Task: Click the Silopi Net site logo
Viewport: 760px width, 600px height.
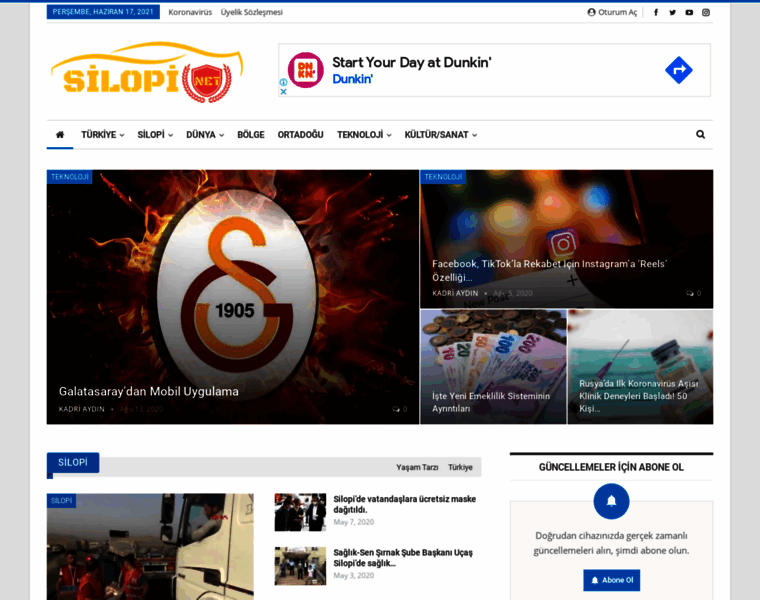Action: click(x=147, y=72)
